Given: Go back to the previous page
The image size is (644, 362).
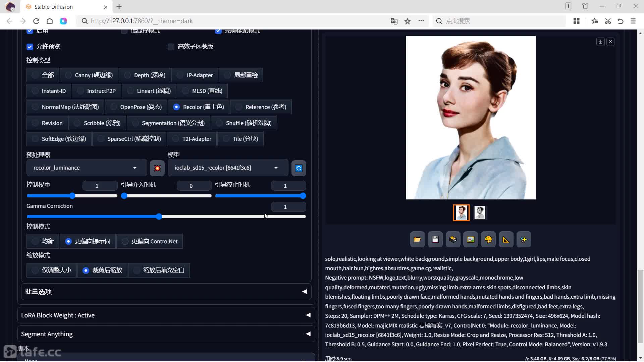Looking at the screenshot, I should pos(9,21).
